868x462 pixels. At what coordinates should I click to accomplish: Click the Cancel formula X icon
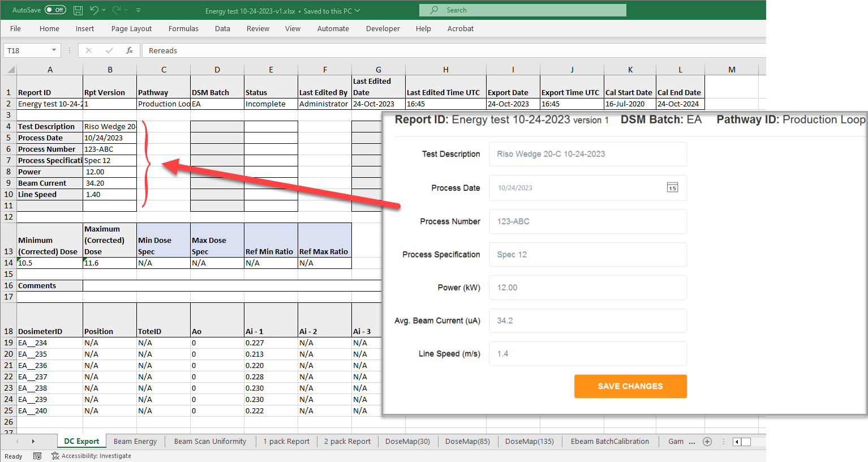[89, 50]
